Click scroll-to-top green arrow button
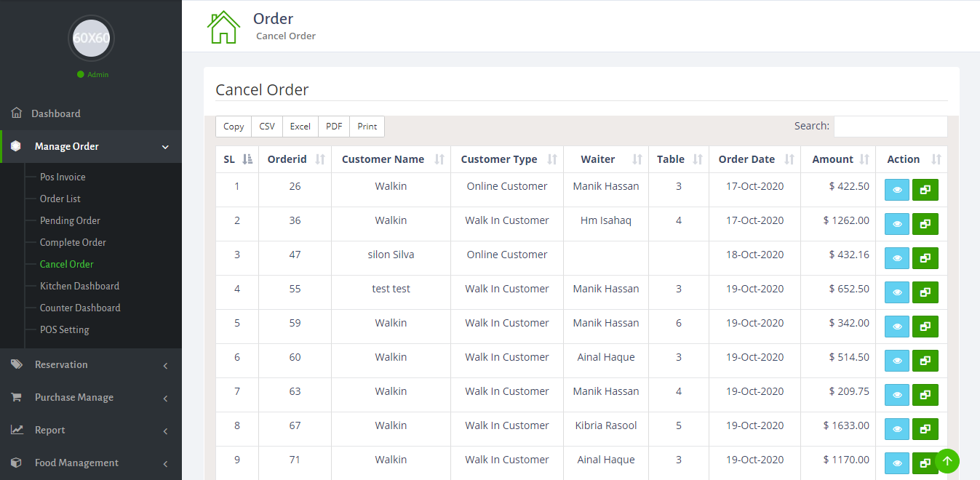Screen dimensions: 980x480 pyautogui.click(x=947, y=460)
